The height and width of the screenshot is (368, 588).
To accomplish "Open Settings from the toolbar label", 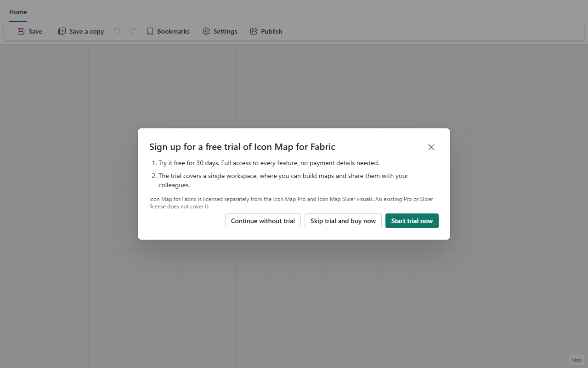I will click(225, 31).
